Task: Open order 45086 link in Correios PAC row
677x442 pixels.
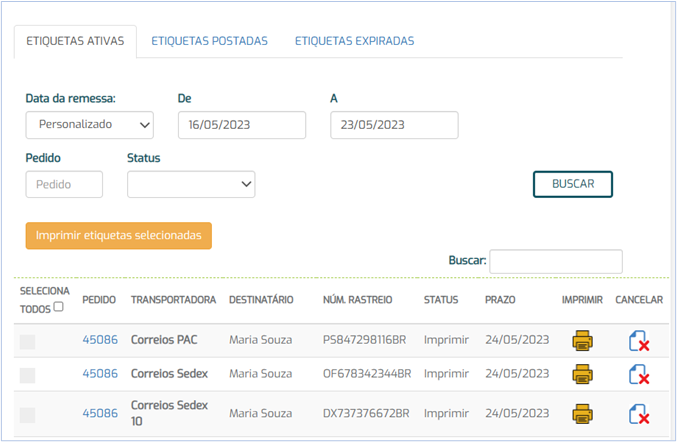Action: [100, 340]
